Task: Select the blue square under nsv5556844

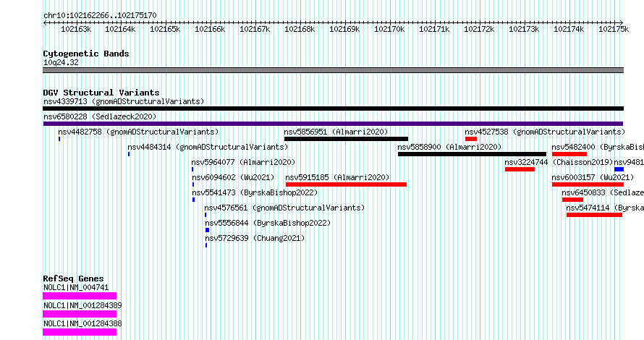Action: tap(208, 230)
